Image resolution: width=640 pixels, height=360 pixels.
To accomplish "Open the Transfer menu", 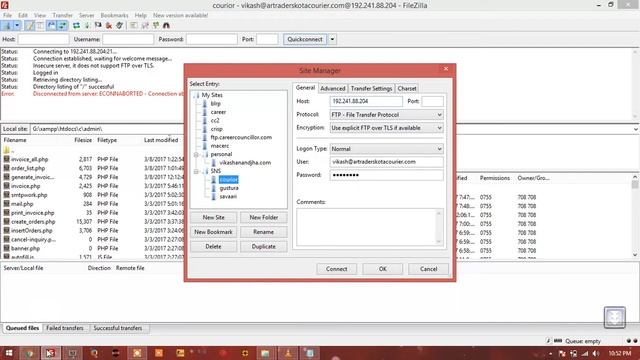I will (x=62, y=15).
